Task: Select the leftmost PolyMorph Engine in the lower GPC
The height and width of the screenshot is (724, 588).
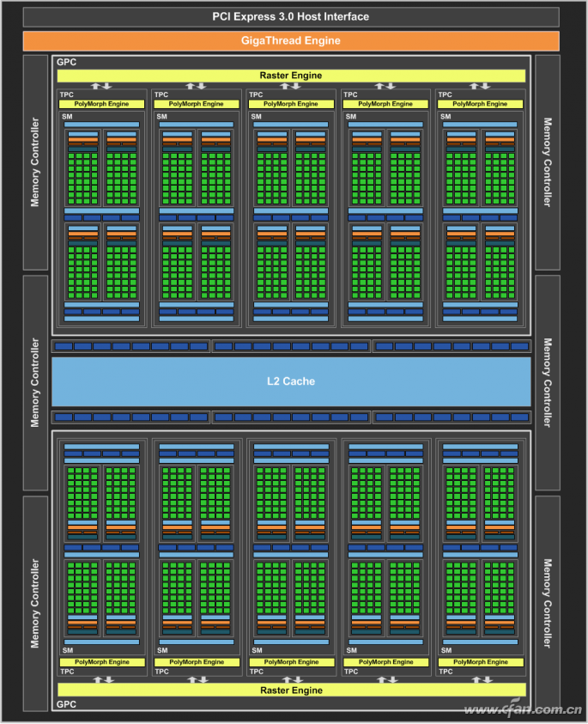Action: (102, 662)
